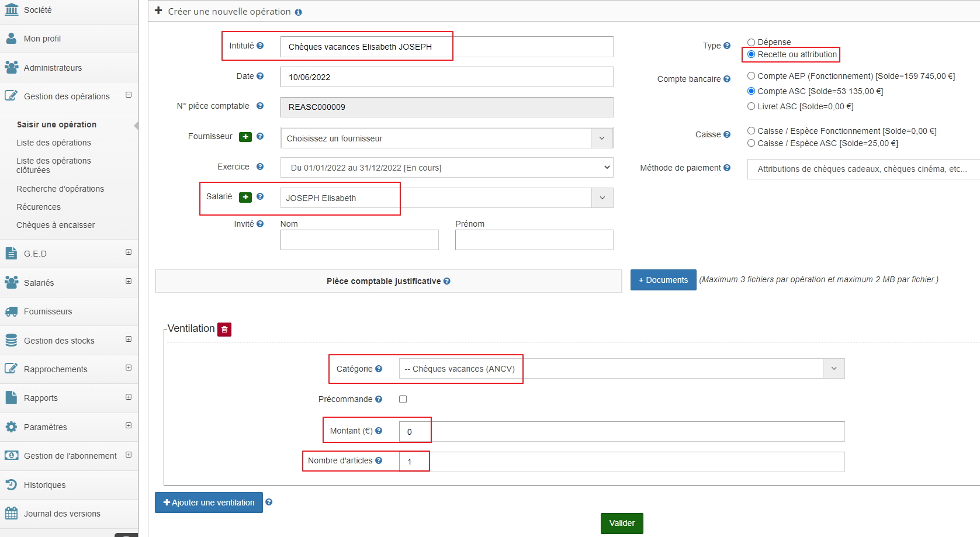Choose the Caisse / Espèce ASC radio option
The width and height of the screenshot is (980, 537).
pos(752,143)
